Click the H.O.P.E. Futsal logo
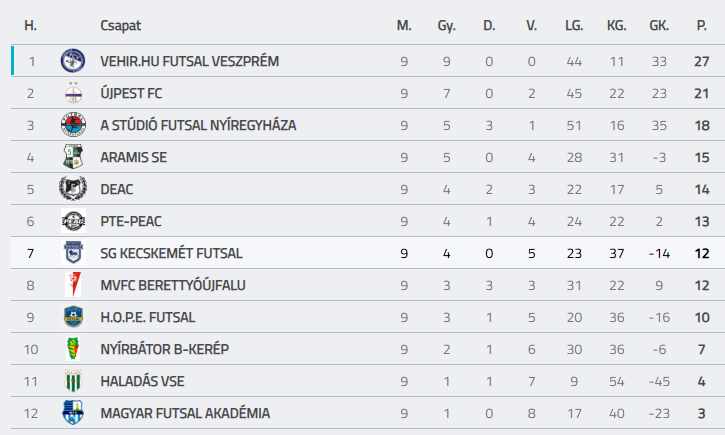 click(73, 317)
